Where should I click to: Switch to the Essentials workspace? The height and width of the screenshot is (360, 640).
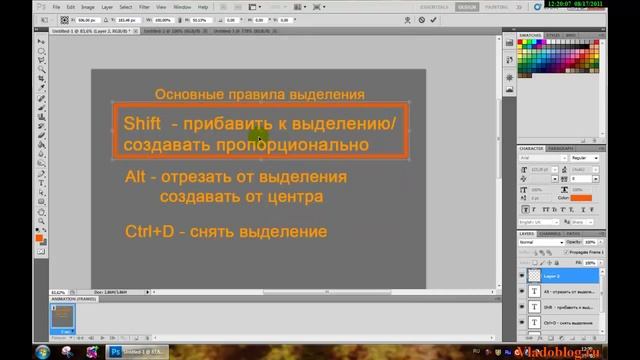pos(434,7)
